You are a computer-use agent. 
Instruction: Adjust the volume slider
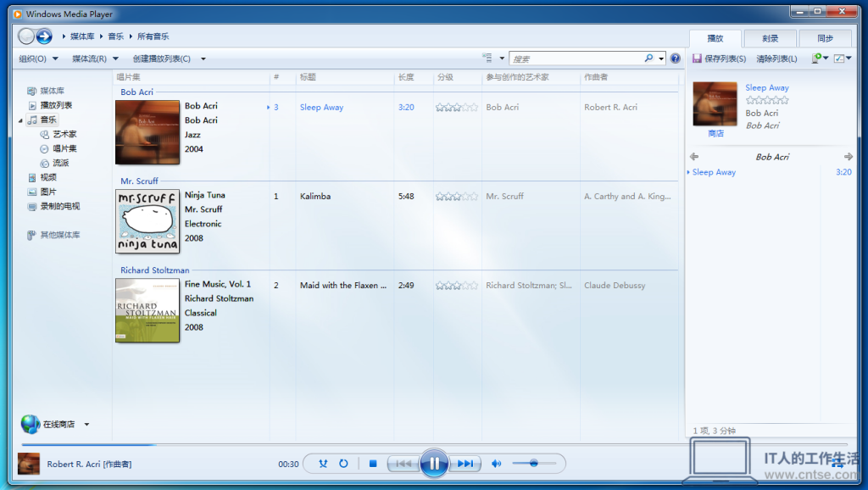point(534,463)
